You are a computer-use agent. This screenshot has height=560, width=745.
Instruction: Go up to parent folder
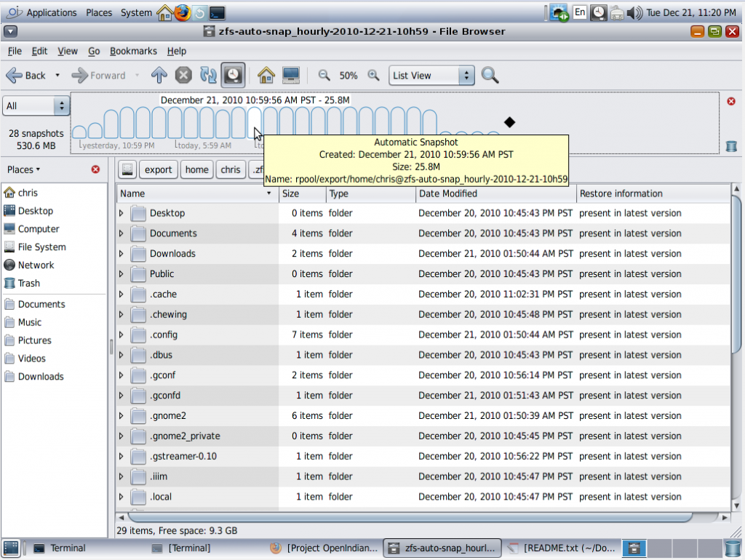point(159,75)
